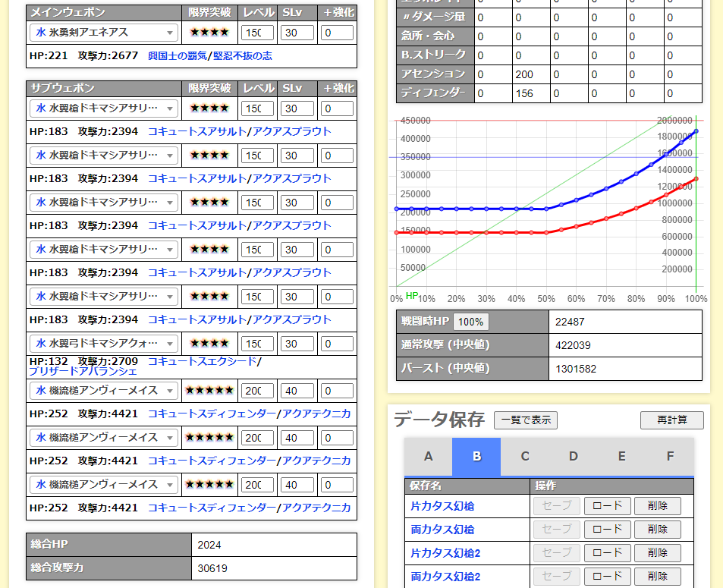The width and height of the screenshot is (723, 588).
Task: Delete the 片カタス幻槍 saved data
Action: pyautogui.click(x=658, y=506)
